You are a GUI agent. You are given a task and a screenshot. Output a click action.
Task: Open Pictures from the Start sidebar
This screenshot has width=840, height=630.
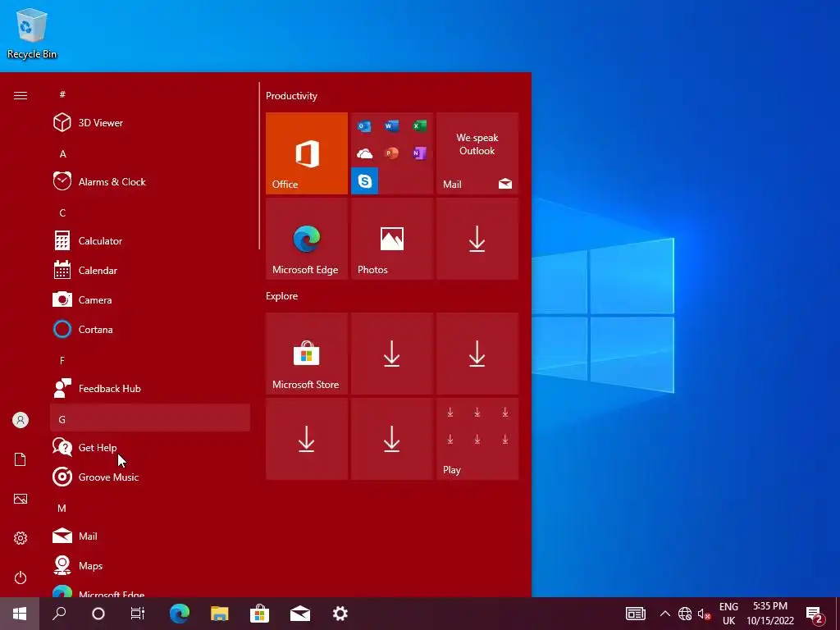[x=21, y=500]
